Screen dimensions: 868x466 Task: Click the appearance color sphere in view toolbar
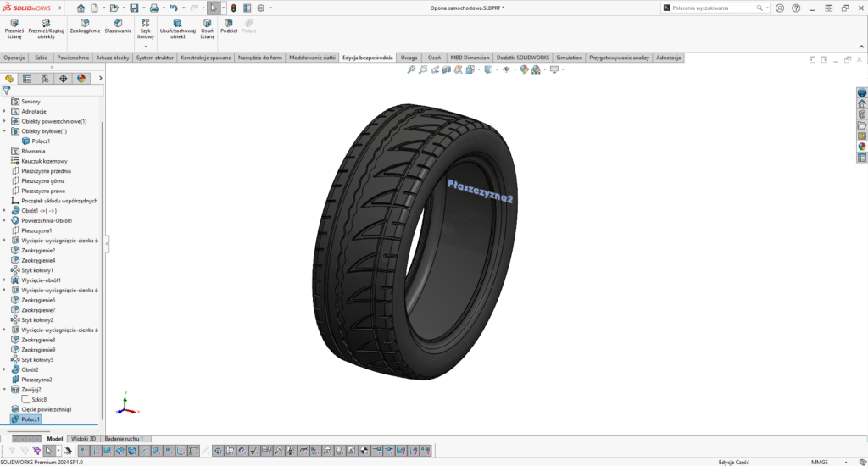[x=524, y=69]
